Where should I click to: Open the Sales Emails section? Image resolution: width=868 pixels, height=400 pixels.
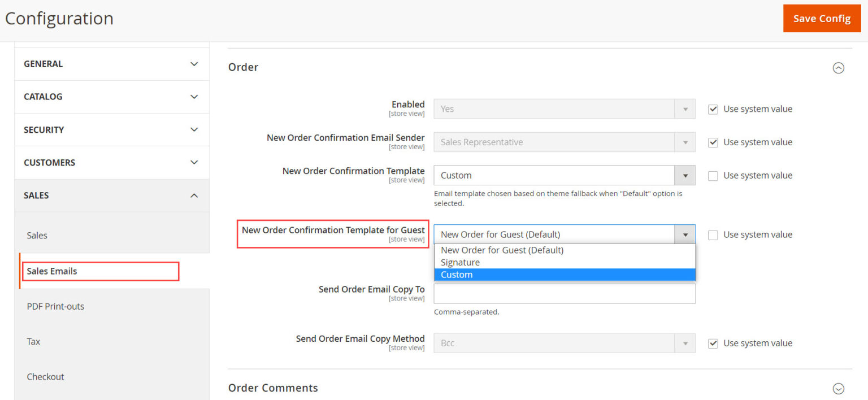[51, 271]
